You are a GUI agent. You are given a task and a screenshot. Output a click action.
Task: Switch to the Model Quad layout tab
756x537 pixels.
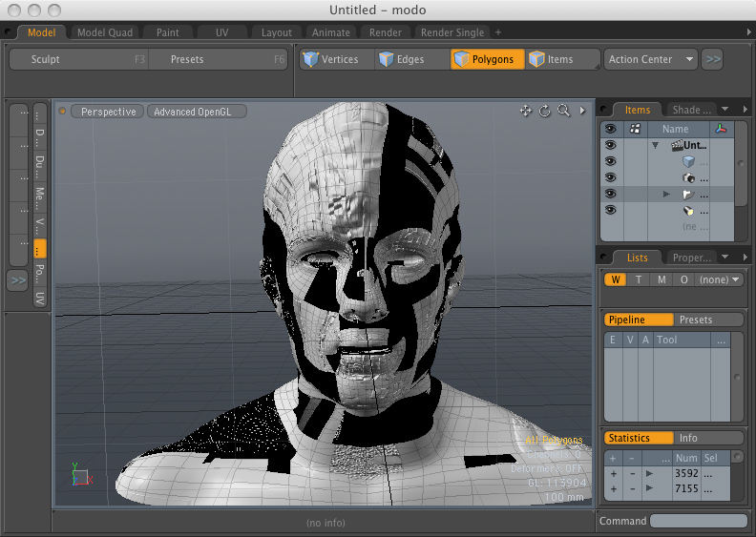[x=105, y=32]
